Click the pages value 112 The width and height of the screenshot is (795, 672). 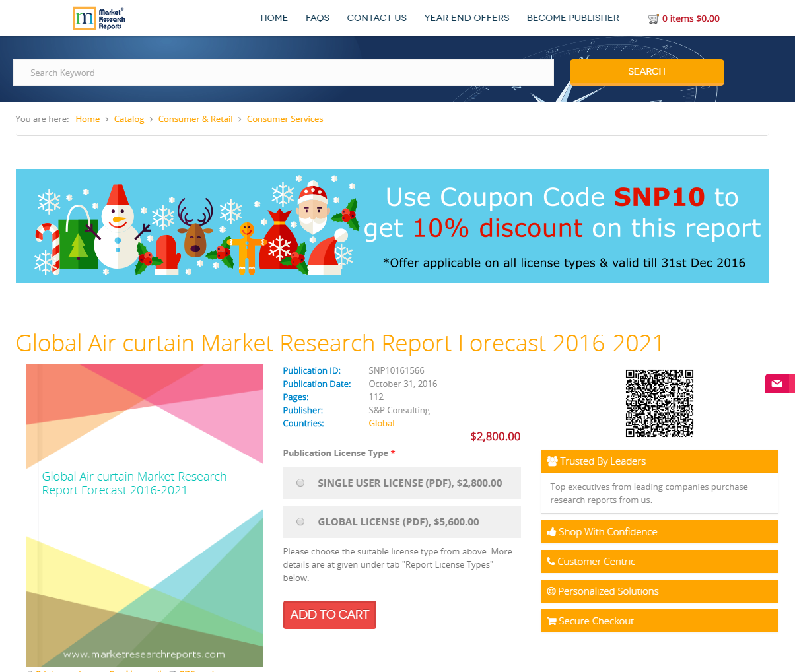[x=376, y=397]
